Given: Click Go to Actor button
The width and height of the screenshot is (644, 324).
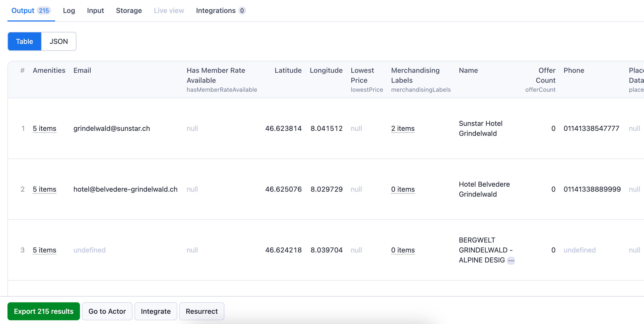Looking at the screenshot, I should click(x=107, y=311).
